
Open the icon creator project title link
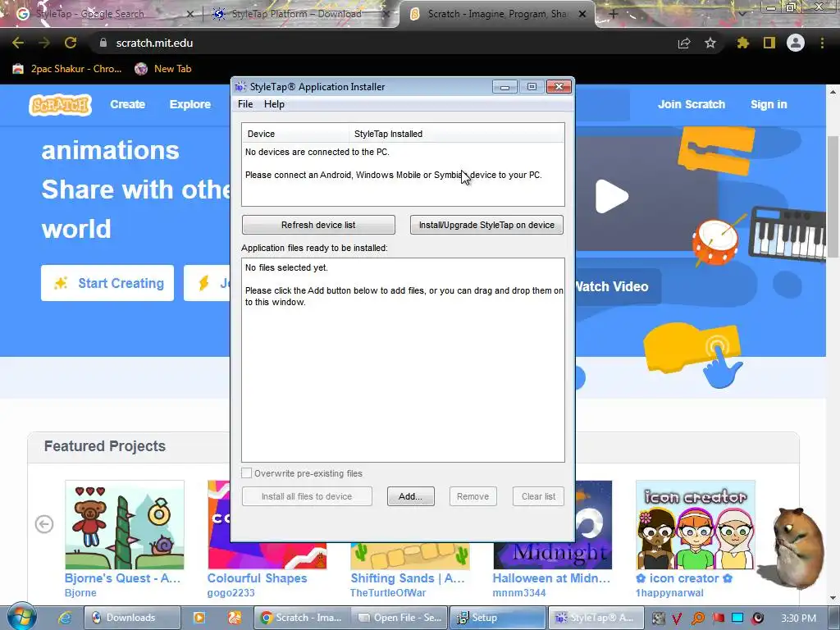pyautogui.click(x=684, y=578)
